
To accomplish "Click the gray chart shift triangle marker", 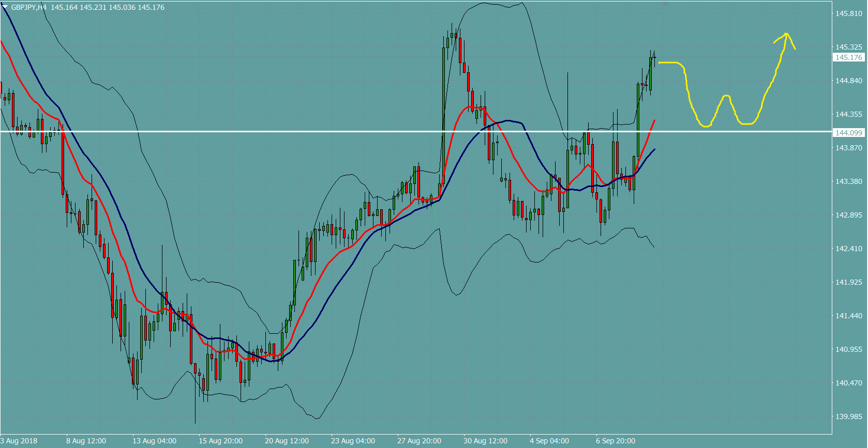I will (x=665, y=3).
